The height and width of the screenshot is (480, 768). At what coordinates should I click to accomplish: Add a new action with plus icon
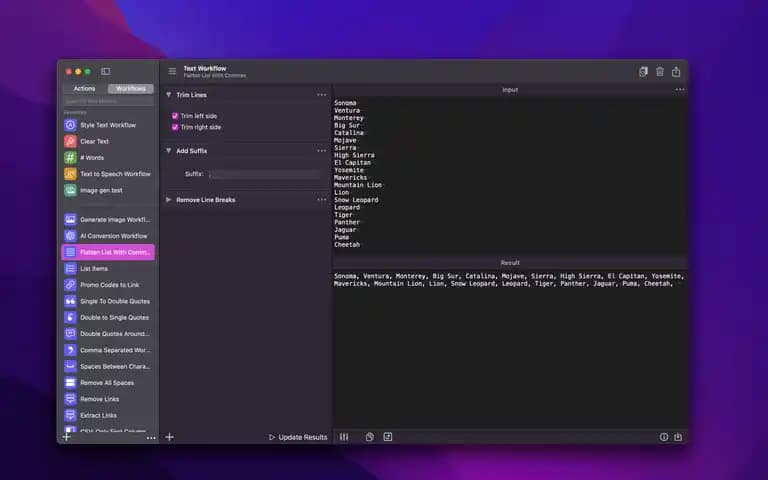point(169,437)
